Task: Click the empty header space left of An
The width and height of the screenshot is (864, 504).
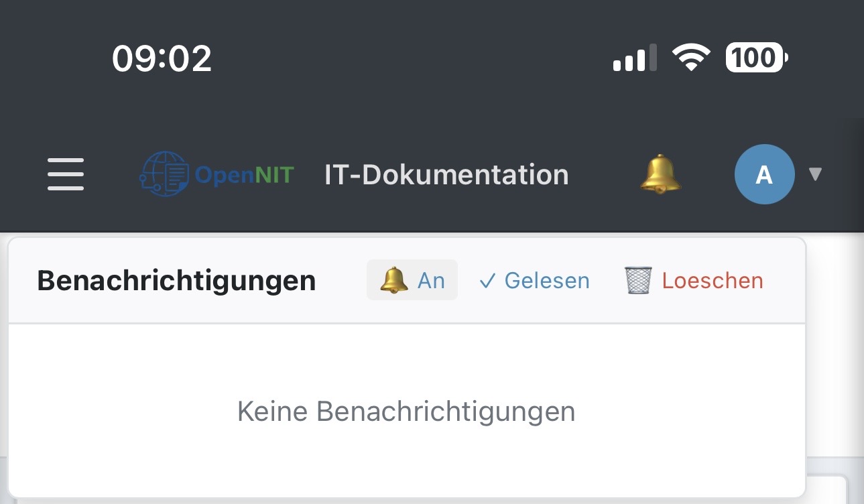Action: click(342, 280)
